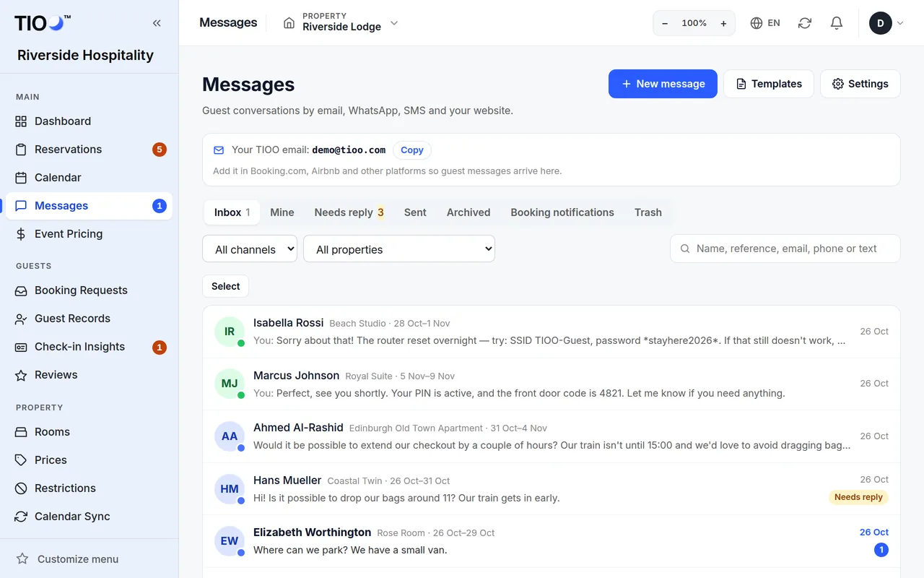Open Ahmed Al-Rashid conversation
Screen dimensions: 924x578
pyautogui.click(x=552, y=436)
